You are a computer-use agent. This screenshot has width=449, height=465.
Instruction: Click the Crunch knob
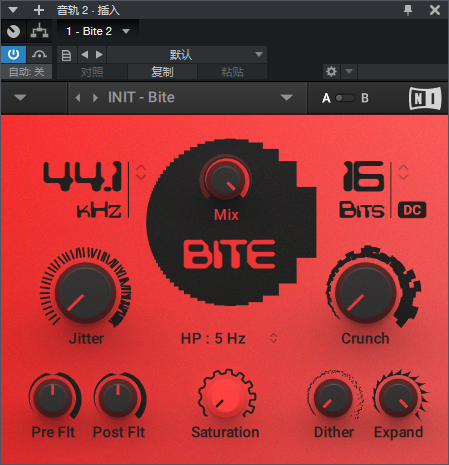tap(366, 293)
